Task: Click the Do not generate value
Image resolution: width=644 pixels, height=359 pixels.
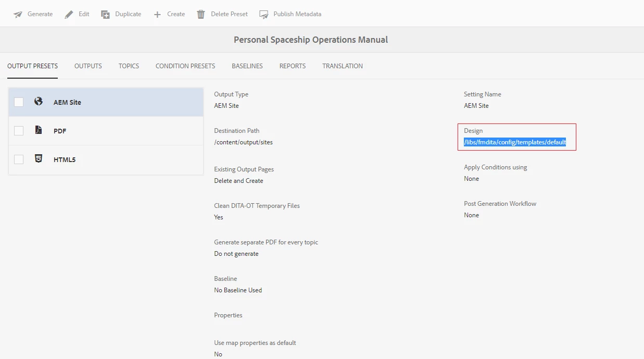Action: (236, 254)
